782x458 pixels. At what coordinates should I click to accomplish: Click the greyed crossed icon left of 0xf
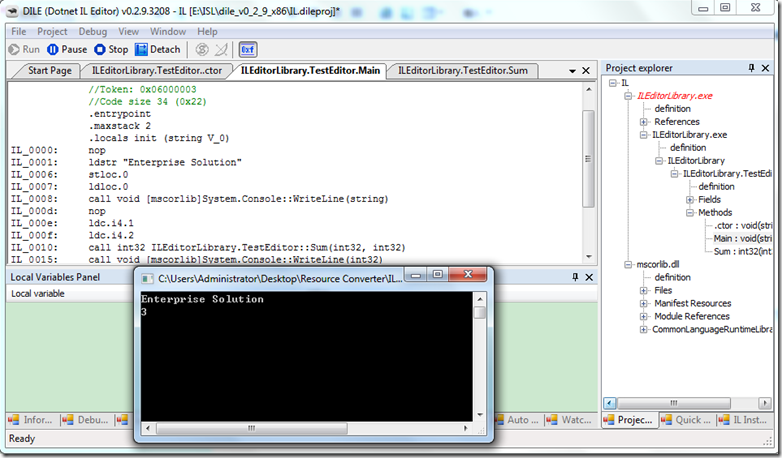221,49
